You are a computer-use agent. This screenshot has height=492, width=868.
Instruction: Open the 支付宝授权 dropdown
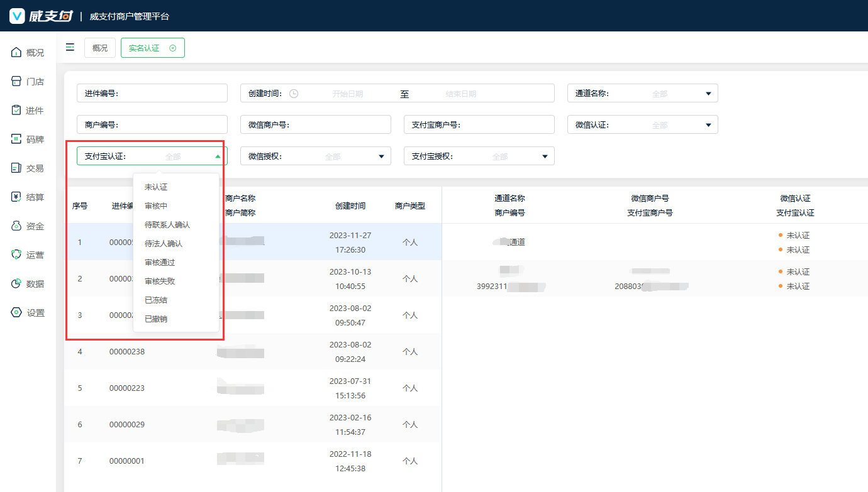click(544, 156)
